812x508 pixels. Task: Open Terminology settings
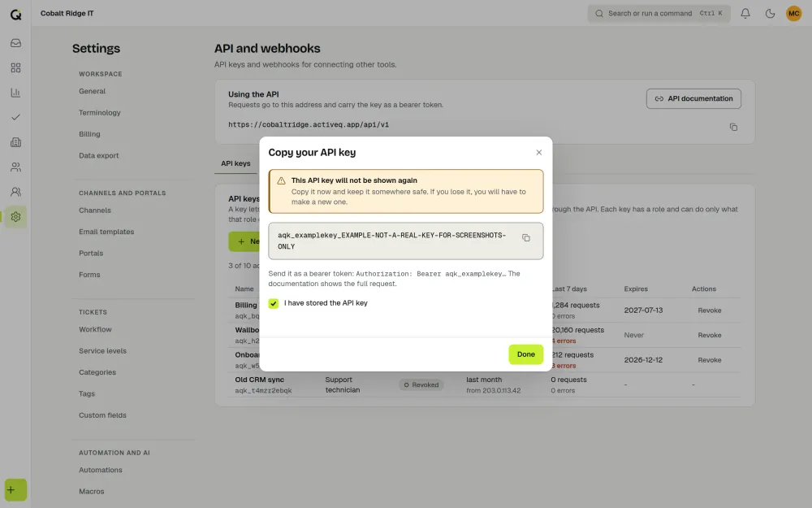click(x=99, y=112)
